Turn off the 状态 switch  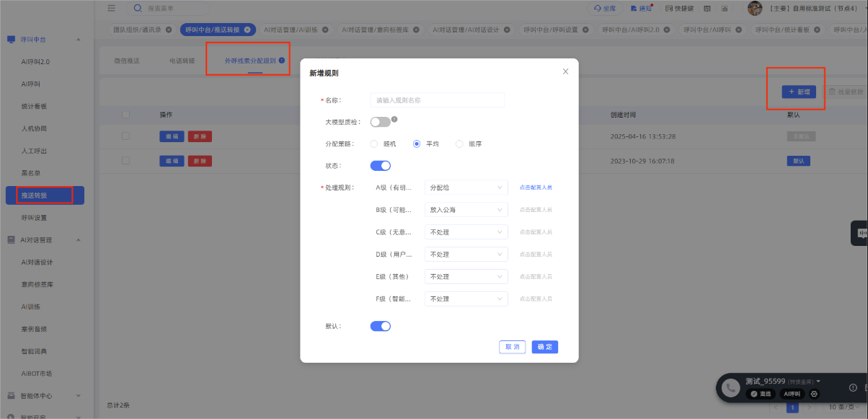pyautogui.click(x=380, y=166)
